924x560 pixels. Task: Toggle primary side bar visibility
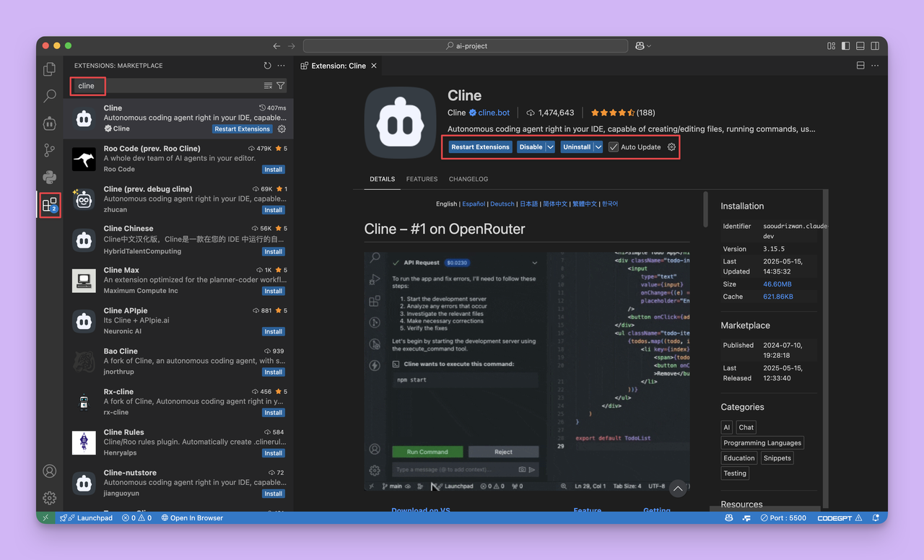tap(845, 46)
